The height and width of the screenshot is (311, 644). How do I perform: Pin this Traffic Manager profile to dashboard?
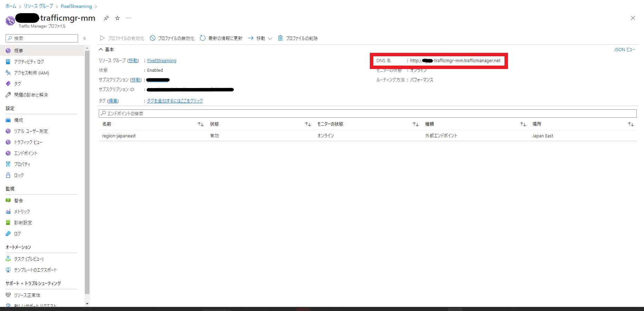tap(106, 18)
